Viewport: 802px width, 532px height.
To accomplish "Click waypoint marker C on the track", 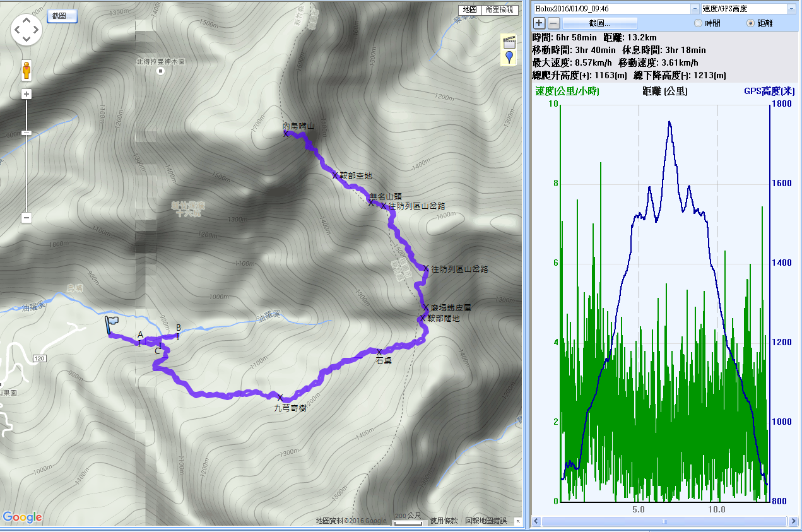I will (x=160, y=346).
